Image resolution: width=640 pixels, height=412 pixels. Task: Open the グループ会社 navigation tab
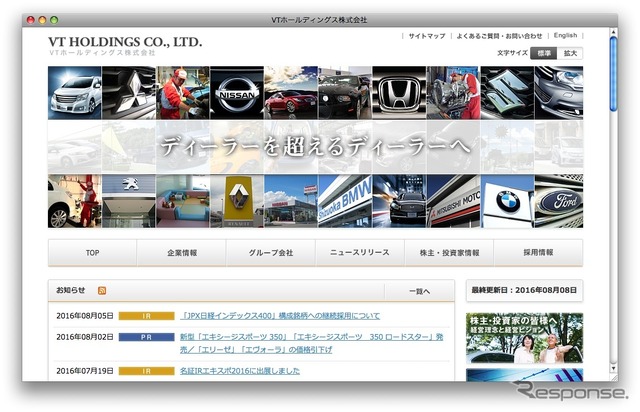click(x=271, y=253)
